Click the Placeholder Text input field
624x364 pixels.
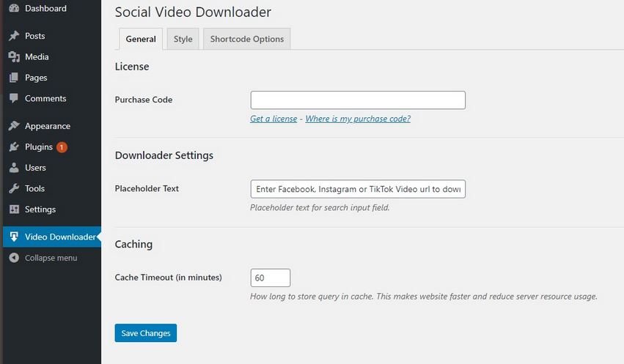click(x=358, y=189)
